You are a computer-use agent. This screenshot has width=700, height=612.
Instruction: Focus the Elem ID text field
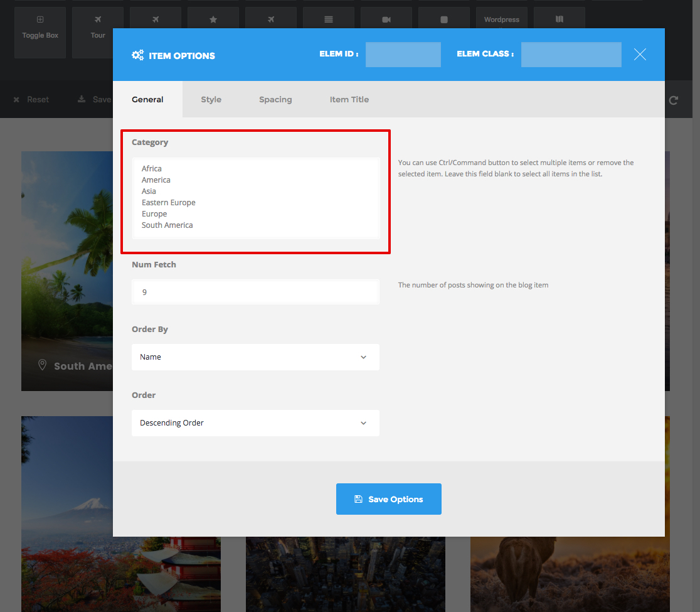coord(403,55)
